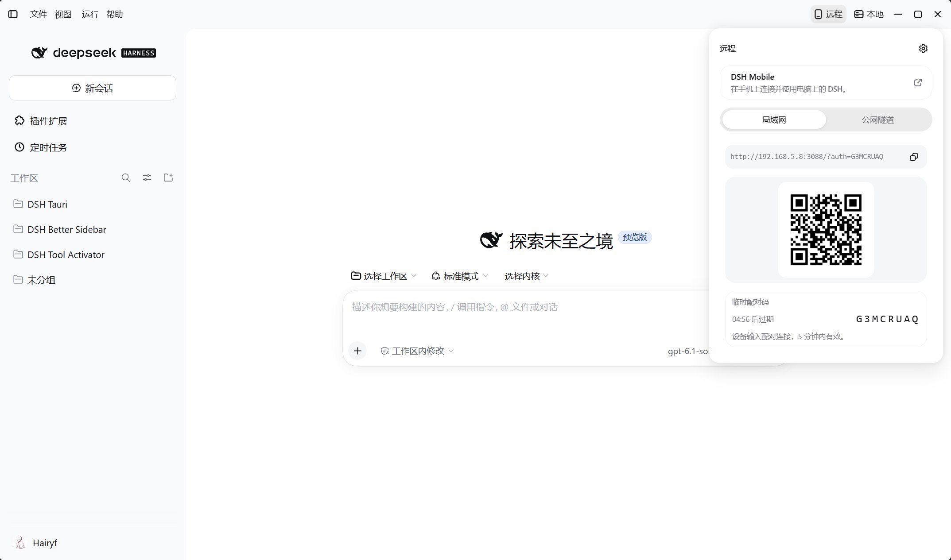Add new workspace folder icon
The width and height of the screenshot is (951, 560).
tap(168, 178)
